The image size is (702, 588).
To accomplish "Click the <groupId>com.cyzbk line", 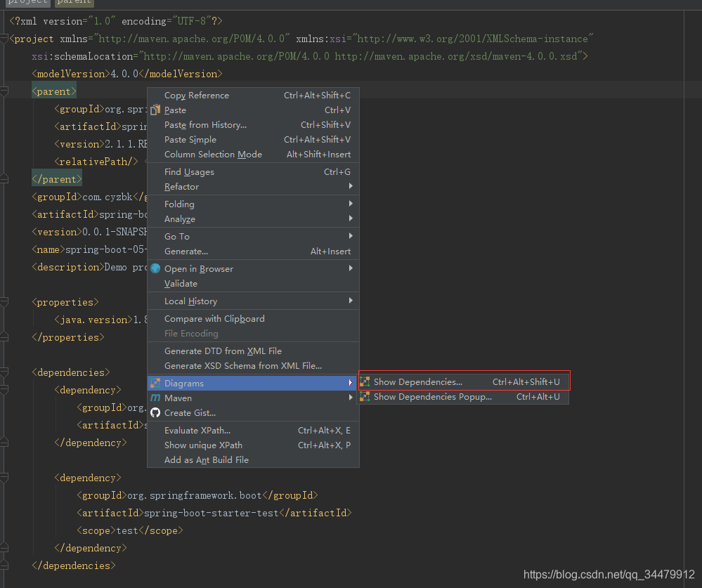I will pos(89,197).
